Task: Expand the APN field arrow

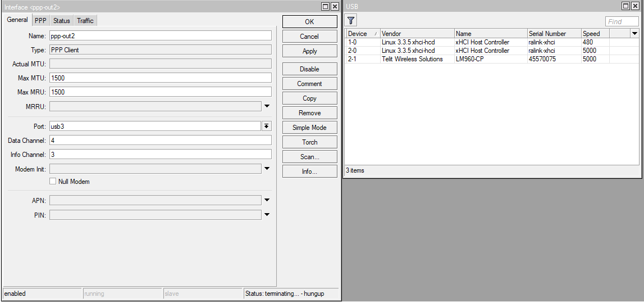Action: tap(267, 200)
